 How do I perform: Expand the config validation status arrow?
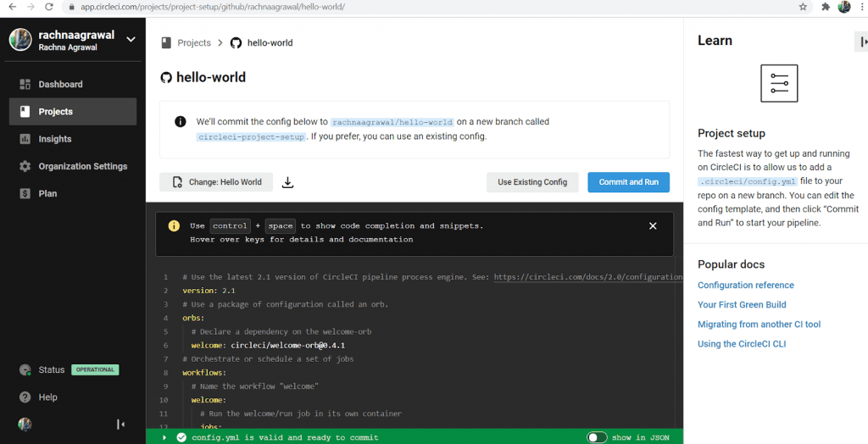164,437
